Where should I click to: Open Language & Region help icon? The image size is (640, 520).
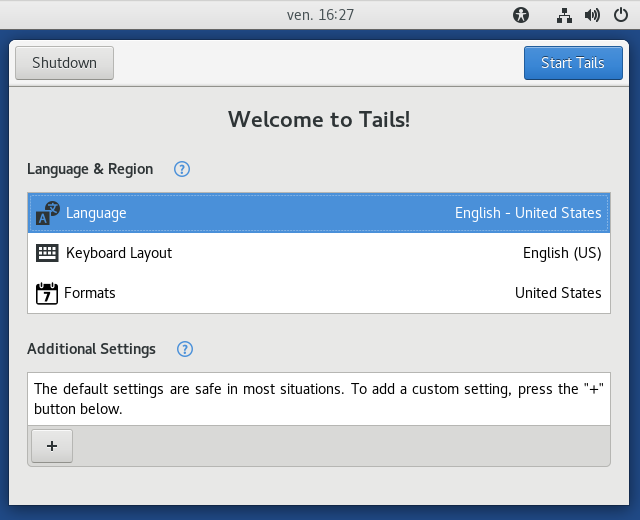(182, 169)
